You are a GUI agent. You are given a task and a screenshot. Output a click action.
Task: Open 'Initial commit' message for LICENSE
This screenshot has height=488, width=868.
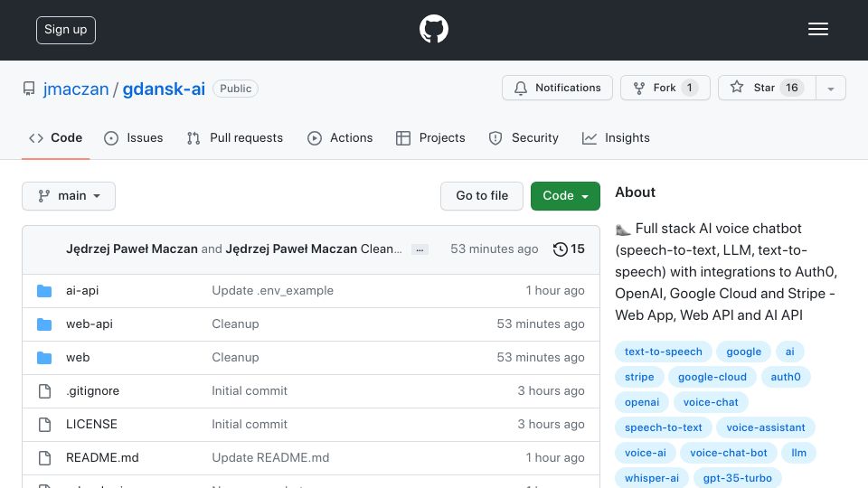click(x=250, y=425)
